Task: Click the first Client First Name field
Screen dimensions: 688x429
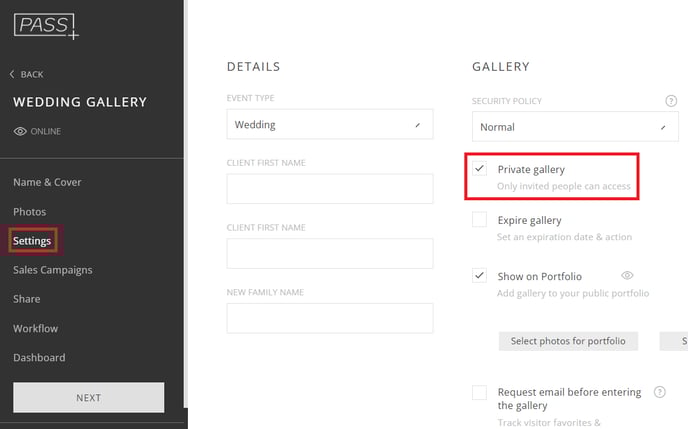Action: [x=330, y=189]
